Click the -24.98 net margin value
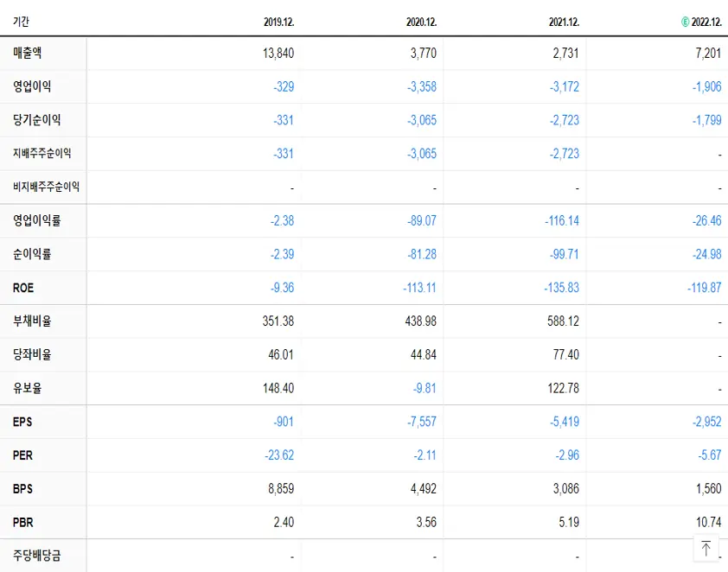The width and height of the screenshot is (728, 572). point(707,254)
